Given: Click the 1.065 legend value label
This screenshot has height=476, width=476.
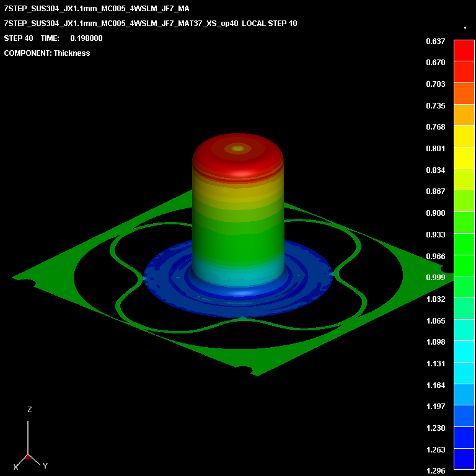Looking at the screenshot, I should tap(435, 320).
